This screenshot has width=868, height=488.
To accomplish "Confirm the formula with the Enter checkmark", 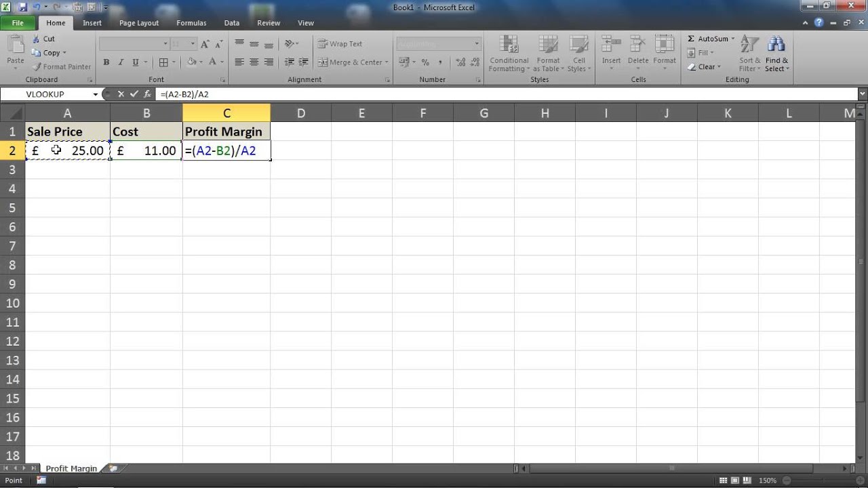I will (x=134, y=94).
